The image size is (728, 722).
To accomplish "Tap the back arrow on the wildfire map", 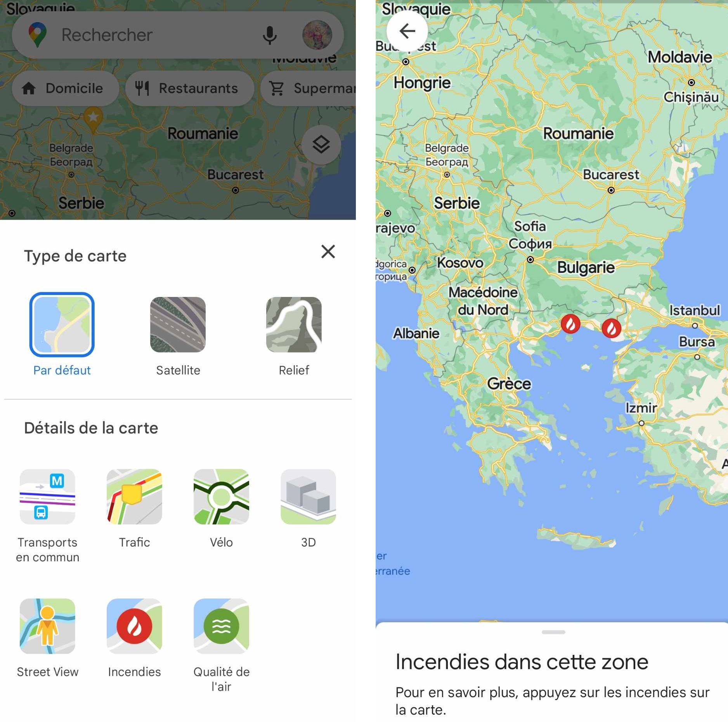I will (407, 31).
